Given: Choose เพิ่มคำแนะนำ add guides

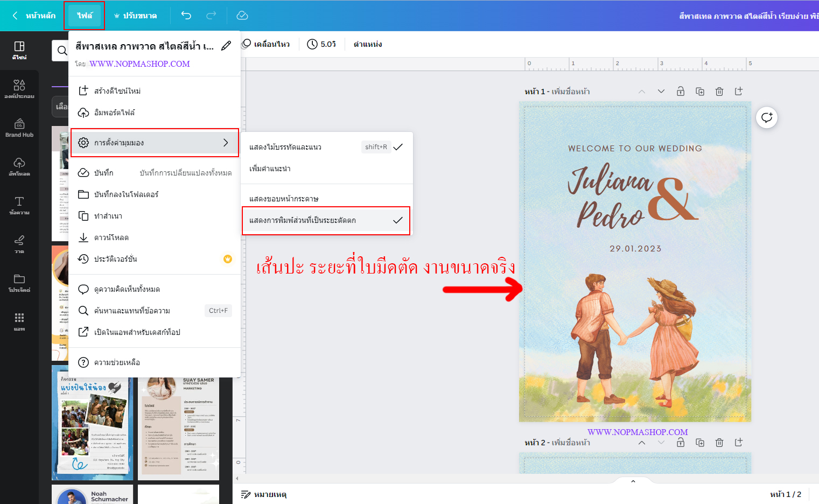Looking at the screenshot, I should point(327,169).
